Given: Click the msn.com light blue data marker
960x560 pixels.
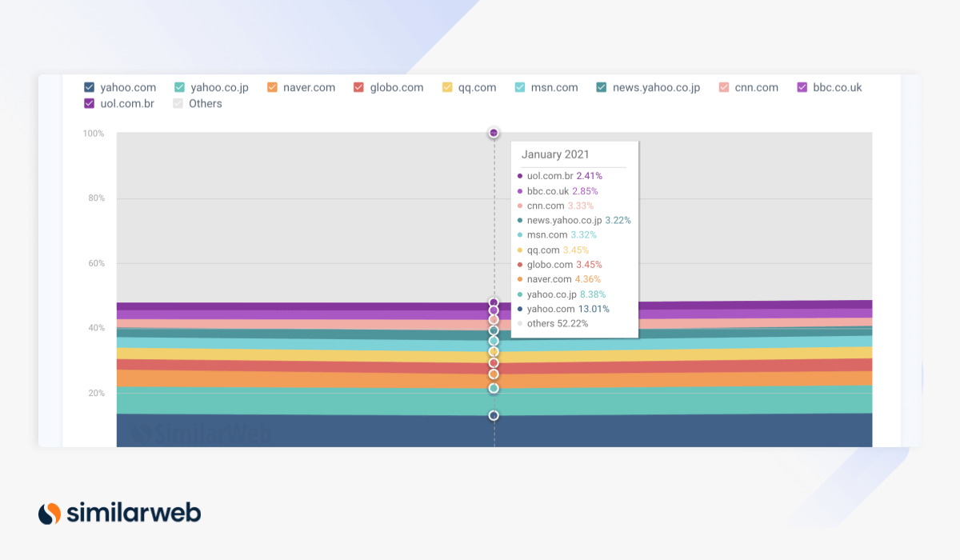Looking at the screenshot, I should [x=494, y=341].
